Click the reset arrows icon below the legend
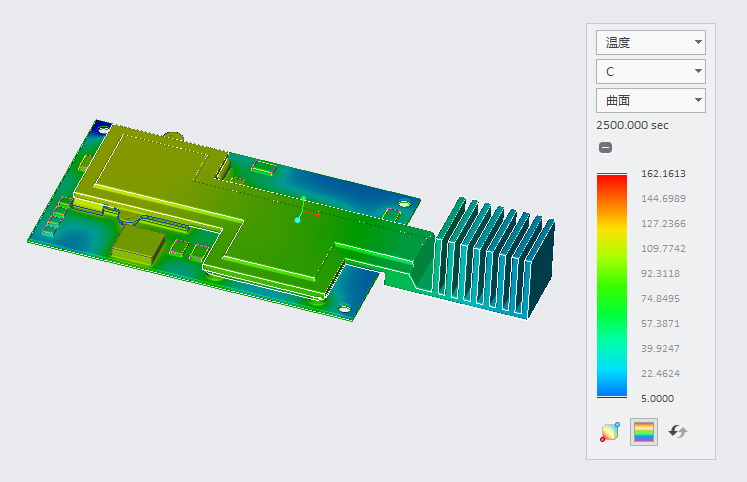The image size is (747, 482). tap(678, 432)
